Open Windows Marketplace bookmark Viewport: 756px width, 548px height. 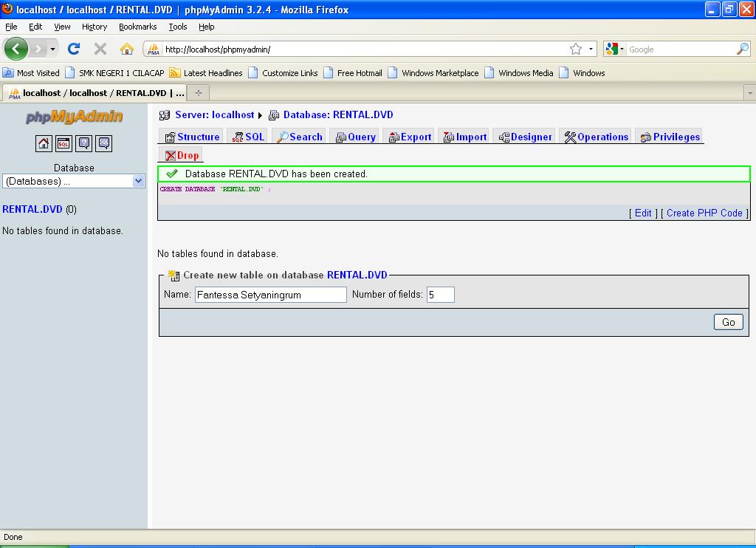tap(433, 73)
